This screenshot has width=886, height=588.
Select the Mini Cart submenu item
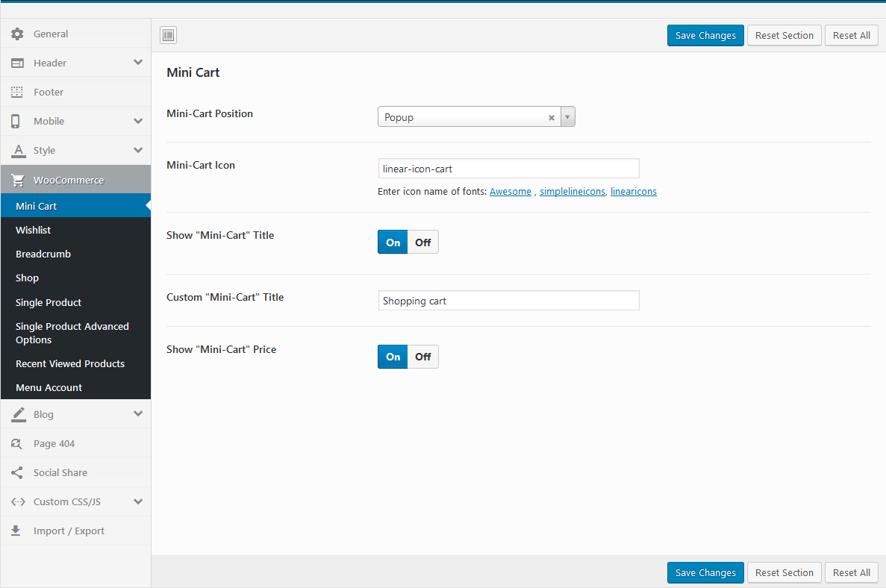pyautogui.click(x=75, y=206)
